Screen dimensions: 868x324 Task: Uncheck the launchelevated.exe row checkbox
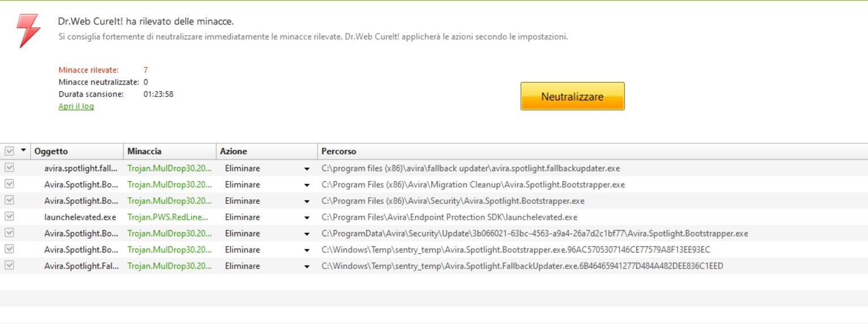9,216
